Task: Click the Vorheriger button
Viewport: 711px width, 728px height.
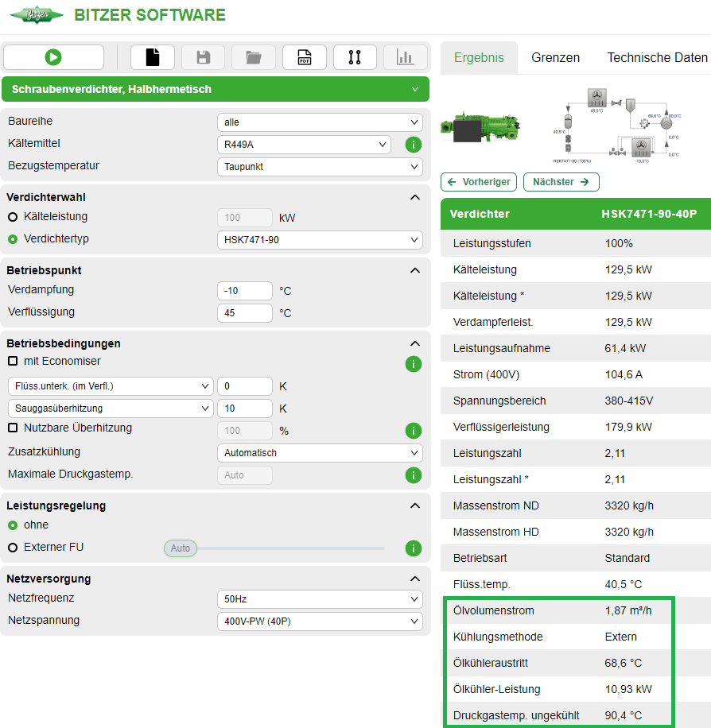Action: pos(479,182)
